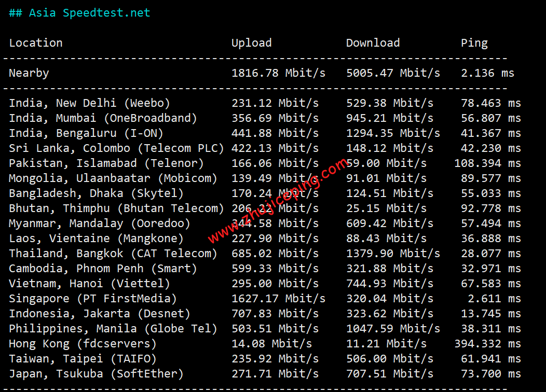Select Jakarta upload '707.83 Mbit/s'

coord(275,314)
